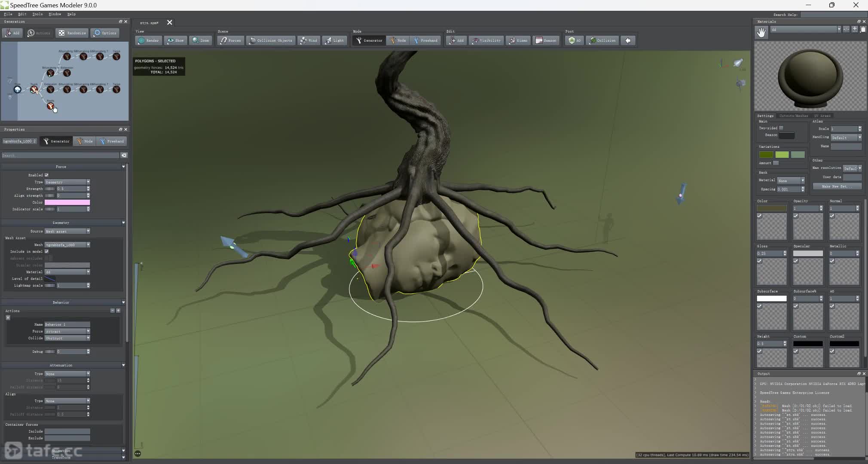Select the Trunk generator node
This screenshot has width=868, height=464.
(x=34, y=89)
